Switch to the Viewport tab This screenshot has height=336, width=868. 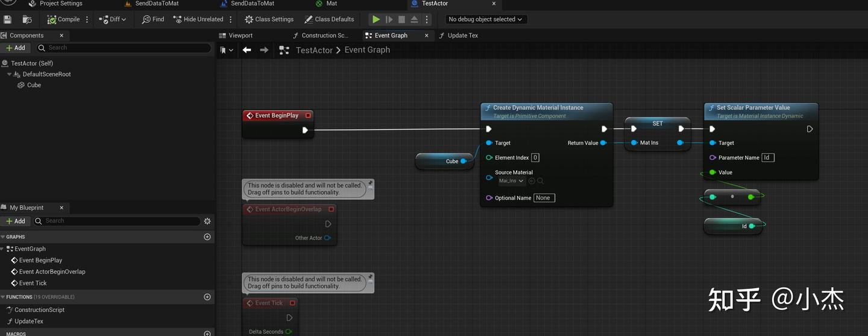point(236,36)
